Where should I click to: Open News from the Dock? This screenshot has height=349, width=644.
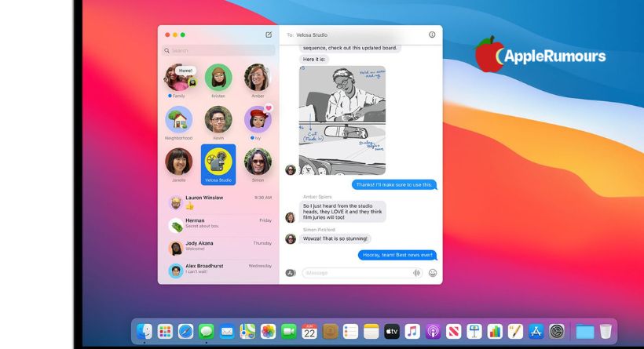point(453,332)
